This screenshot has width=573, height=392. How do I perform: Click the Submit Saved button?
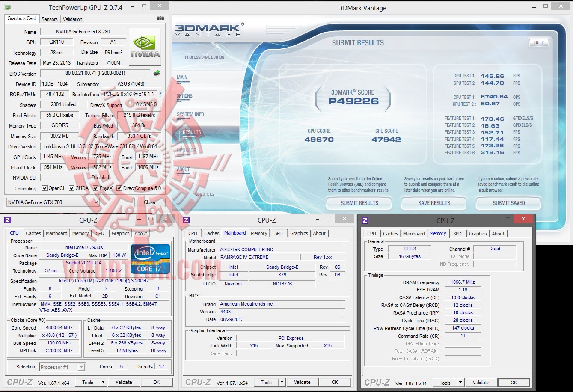tap(508, 203)
